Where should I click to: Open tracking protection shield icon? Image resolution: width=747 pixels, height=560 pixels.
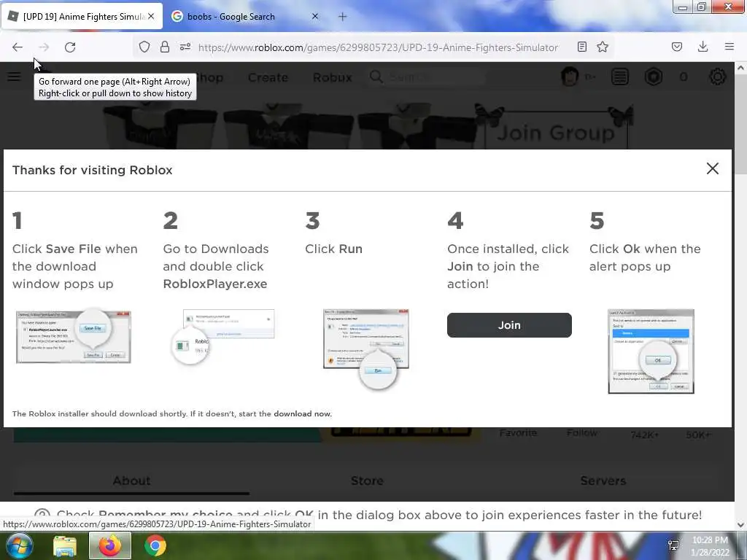point(144,47)
